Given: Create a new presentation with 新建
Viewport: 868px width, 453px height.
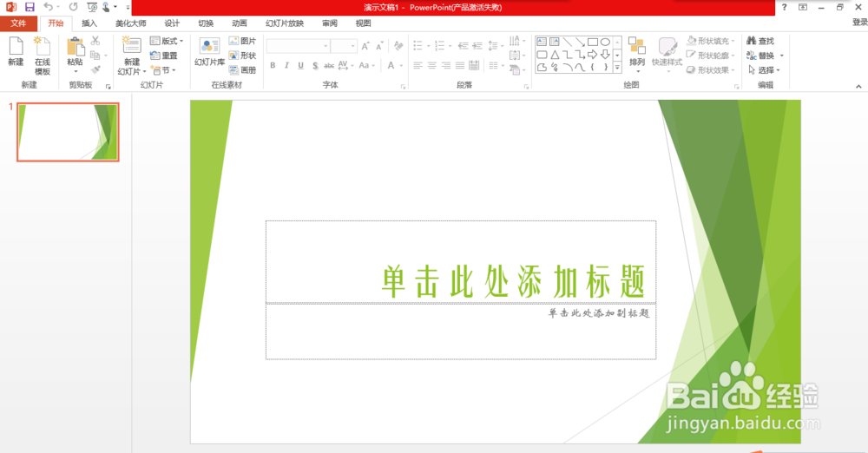Looking at the screenshot, I should [16, 51].
